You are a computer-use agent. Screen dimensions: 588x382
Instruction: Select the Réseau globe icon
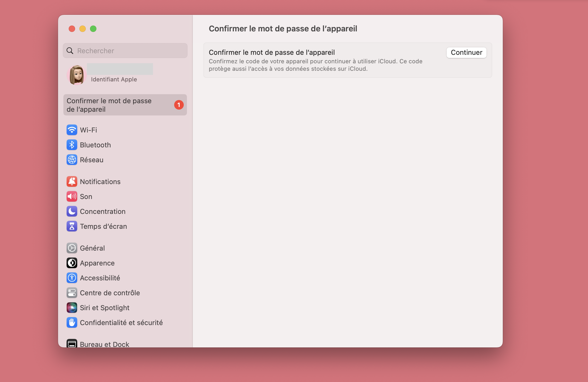(x=72, y=160)
